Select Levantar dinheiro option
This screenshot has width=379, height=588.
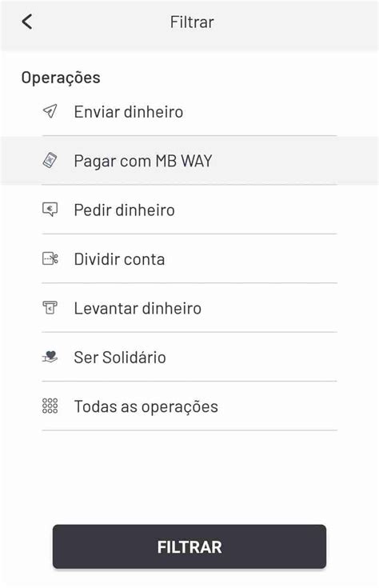coord(189,308)
